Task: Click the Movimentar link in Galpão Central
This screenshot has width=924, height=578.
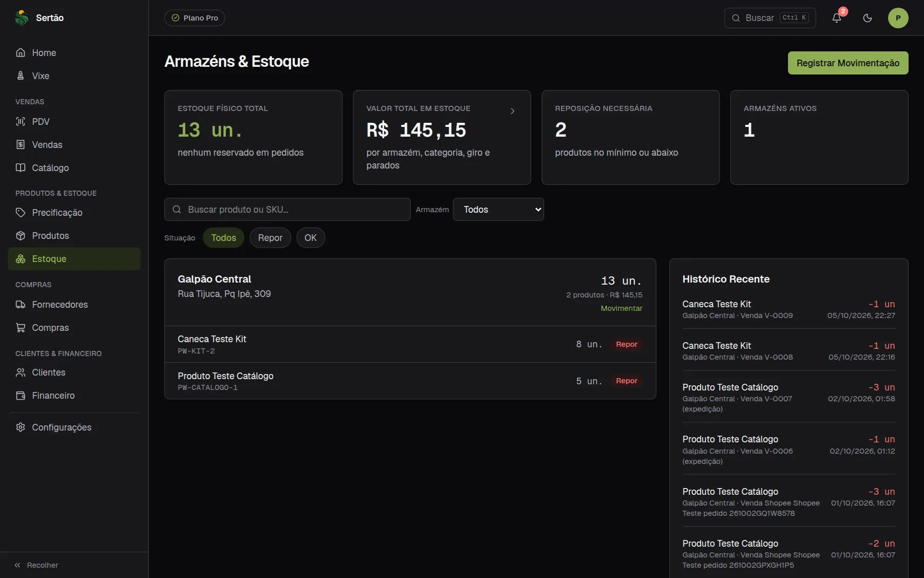Action: pyautogui.click(x=621, y=308)
